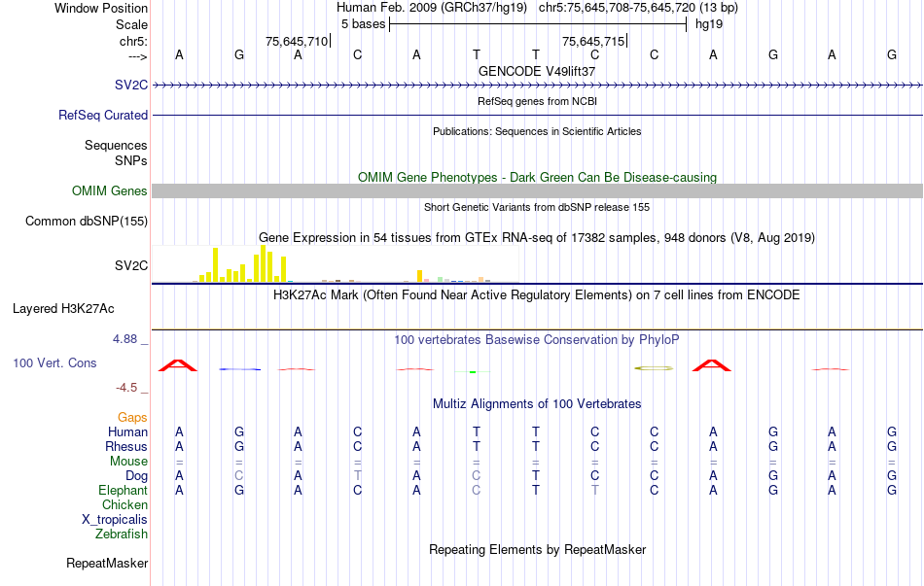Click 'Gene Expression in 54 tissues' title
The image size is (924, 586).
click(x=537, y=238)
